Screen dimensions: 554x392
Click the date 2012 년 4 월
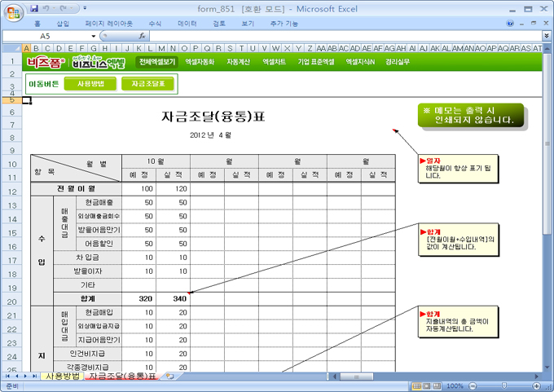coord(210,135)
